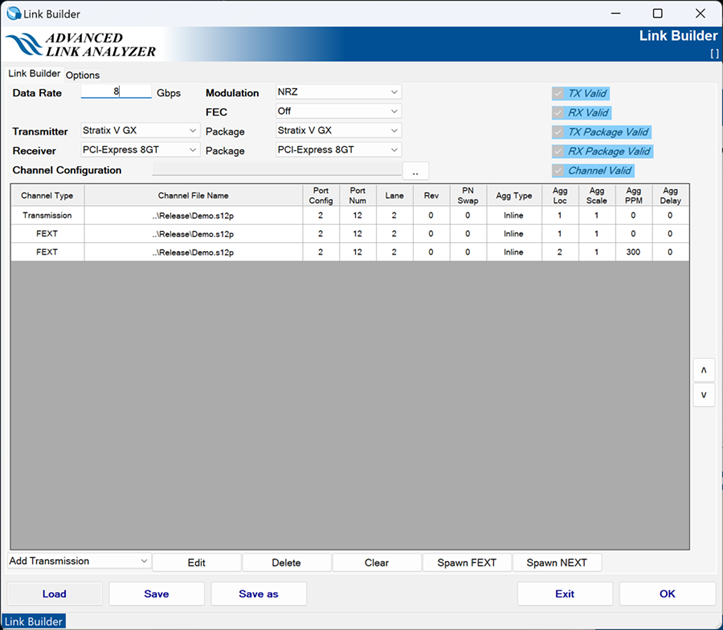Open the receiver Package PCI-Express 8GT dropdown
Viewport: 723px width, 630px height.
pos(338,150)
